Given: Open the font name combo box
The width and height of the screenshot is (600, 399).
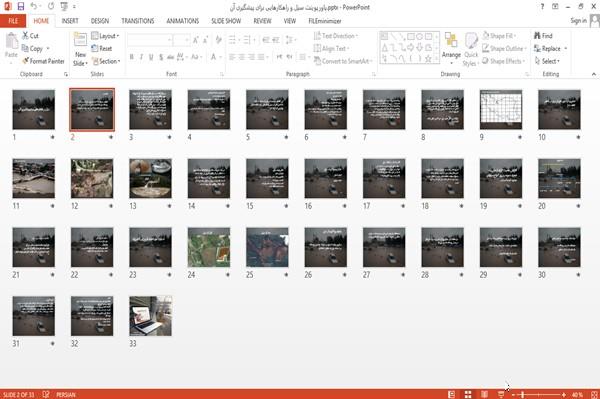Looking at the screenshot, I should click(150, 40).
